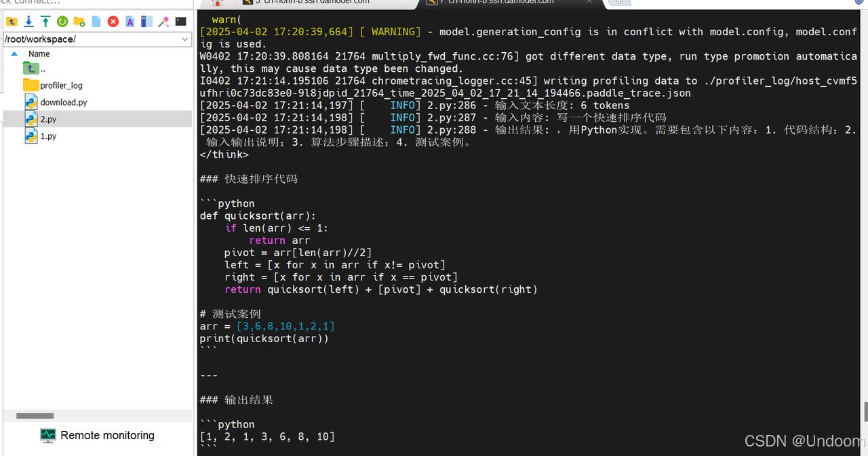The image size is (868, 456).
Task: Click the magic wand toolbar icon
Action: pos(163,22)
